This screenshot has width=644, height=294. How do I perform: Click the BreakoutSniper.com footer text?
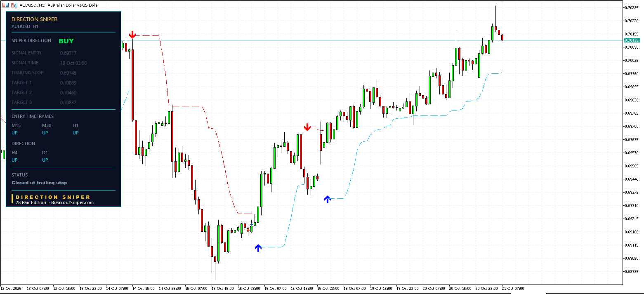click(72, 202)
